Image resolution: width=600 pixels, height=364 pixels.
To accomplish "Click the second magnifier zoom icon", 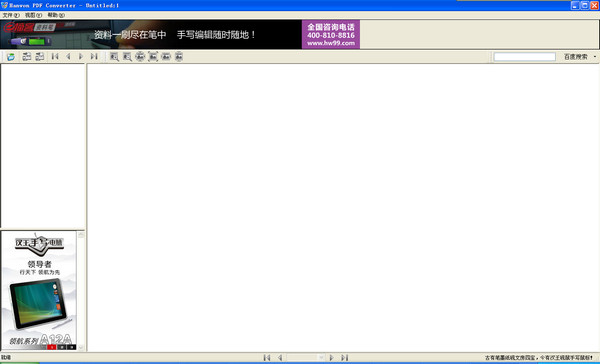I will tap(127, 57).
